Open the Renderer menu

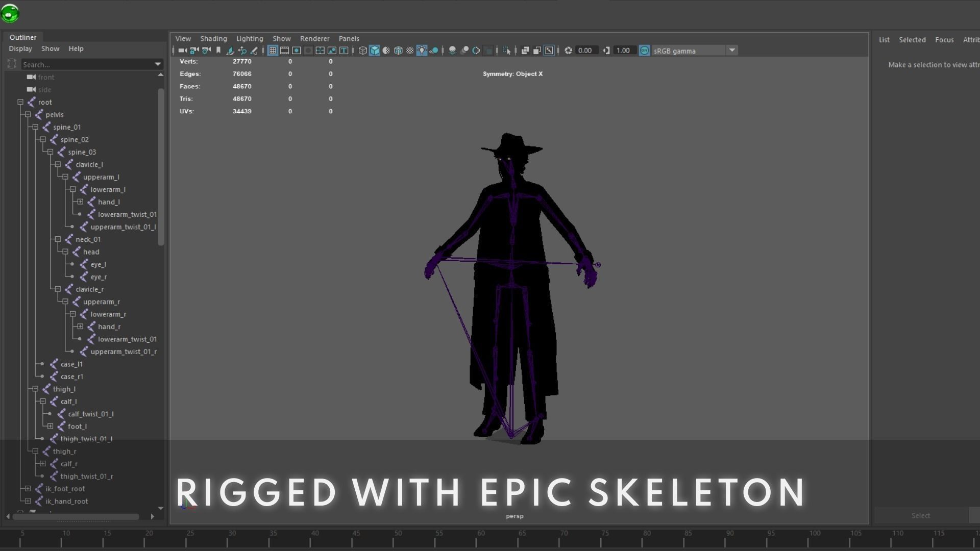(315, 39)
